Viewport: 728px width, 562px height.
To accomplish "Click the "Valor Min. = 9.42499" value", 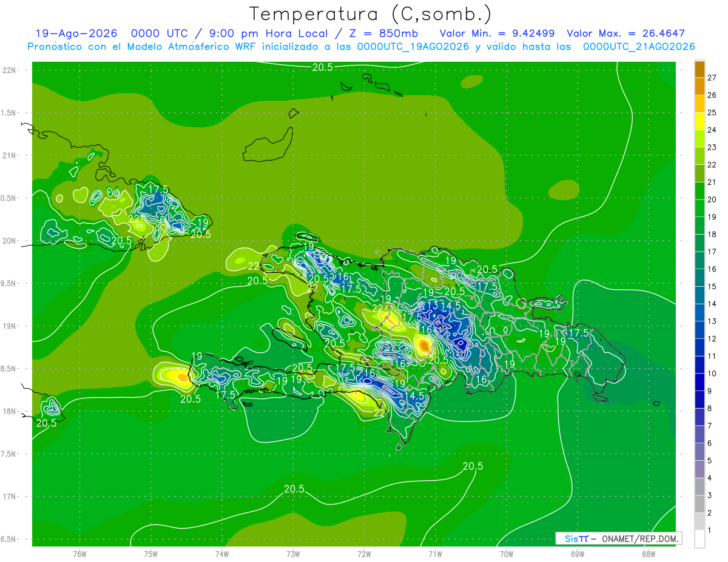I will tap(497, 33).
